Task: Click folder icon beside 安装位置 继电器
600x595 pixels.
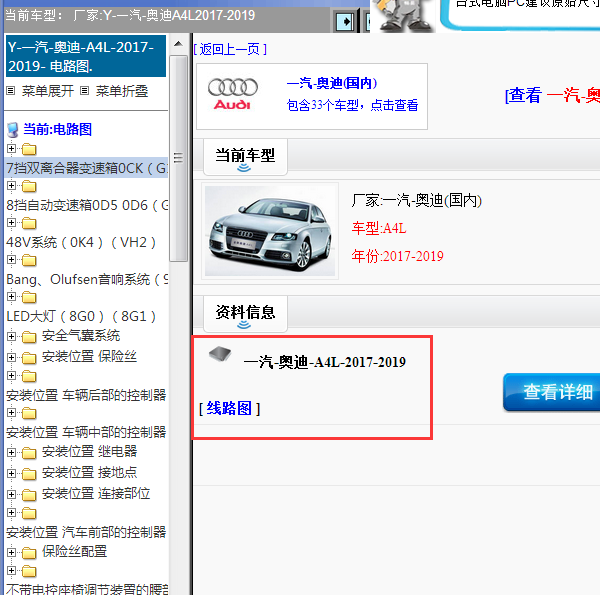Action: pyautogui.click(x=29, y=453)
